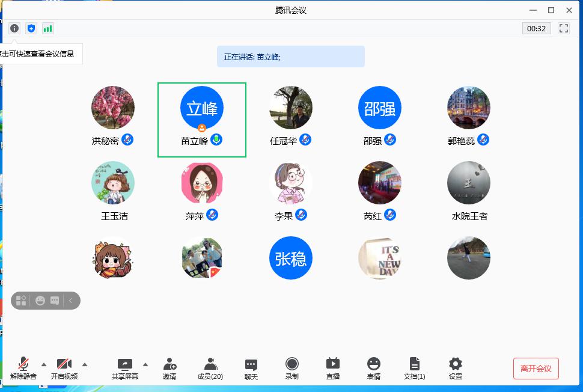Open the 聊天 chat panel
The width and height of the screenshot is (583, 392).
251,368
